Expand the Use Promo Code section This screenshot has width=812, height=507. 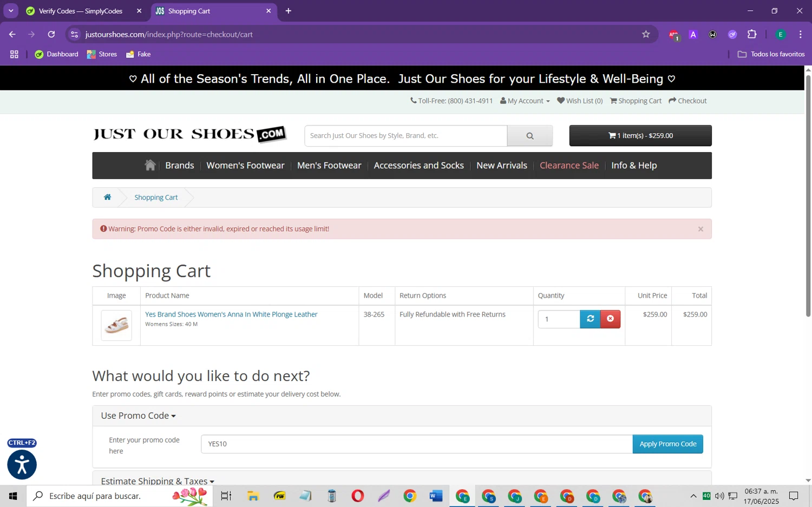[x=138, y=416]
